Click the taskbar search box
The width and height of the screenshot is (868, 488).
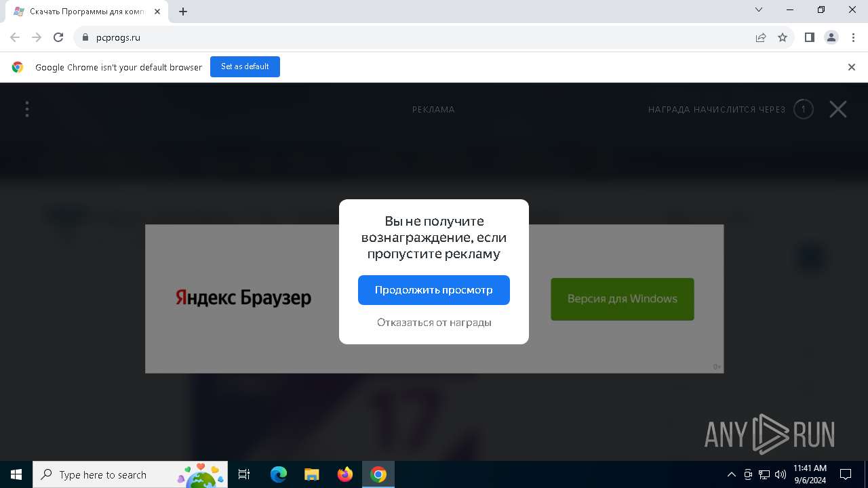click(x=132, y=474)
